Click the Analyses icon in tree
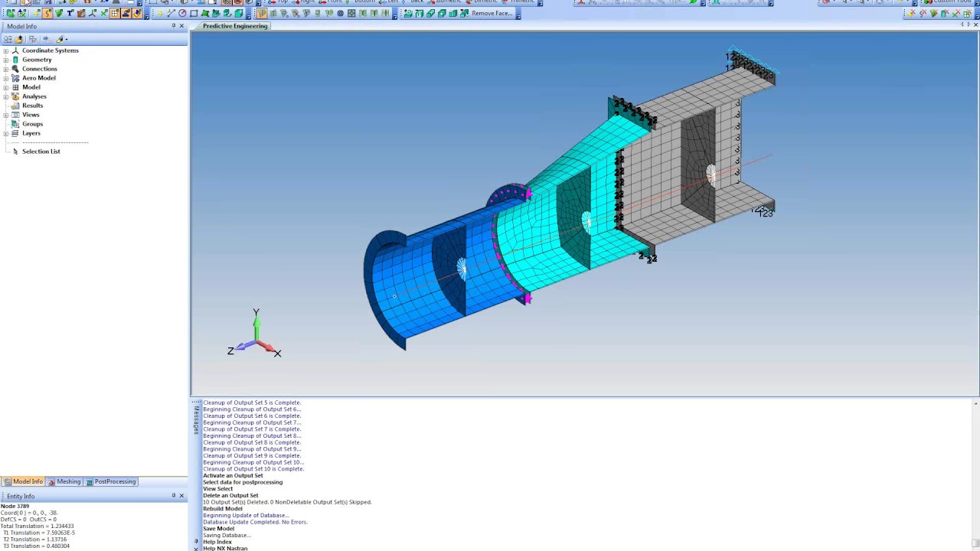980x551 pixels. 15,96
